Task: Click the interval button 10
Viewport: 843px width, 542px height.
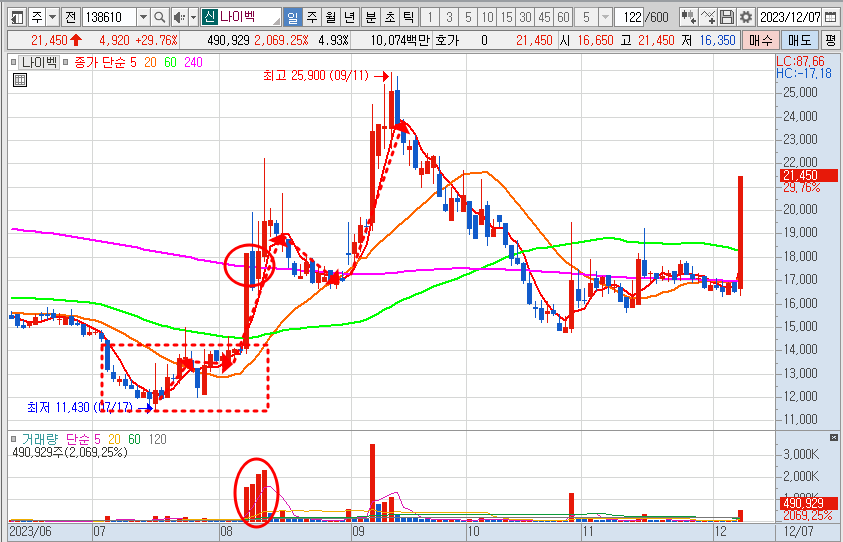Action: 487,18
